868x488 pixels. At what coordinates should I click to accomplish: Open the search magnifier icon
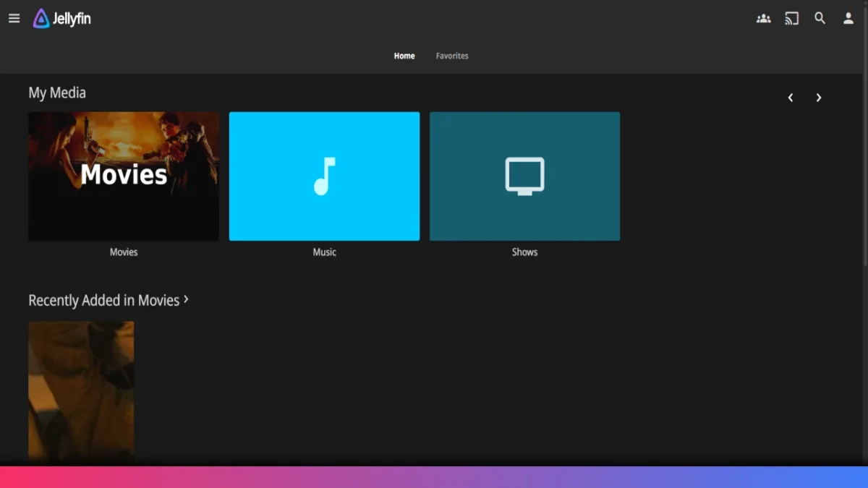point(820,19)
